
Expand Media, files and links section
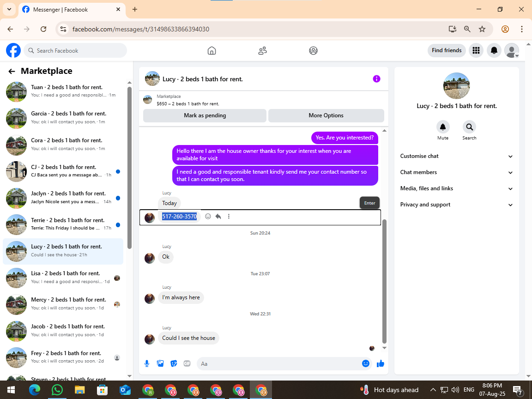coord(456,188)
